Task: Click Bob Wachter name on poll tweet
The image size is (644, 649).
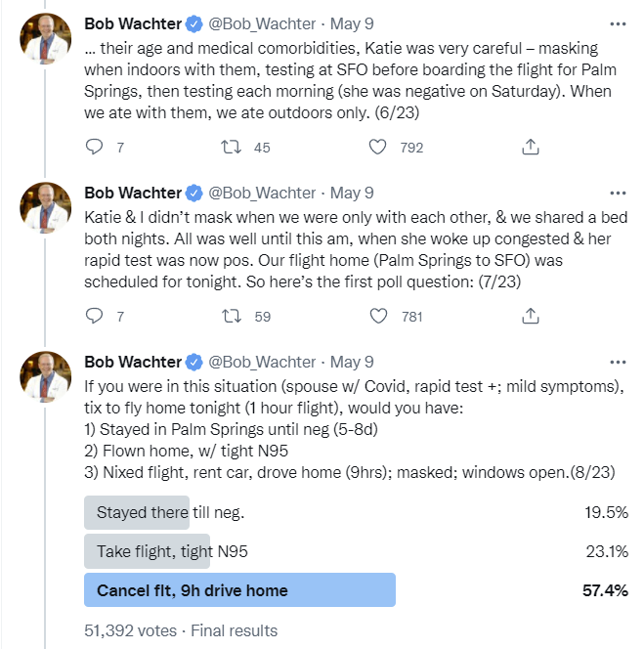Action: tap(133, 363)
